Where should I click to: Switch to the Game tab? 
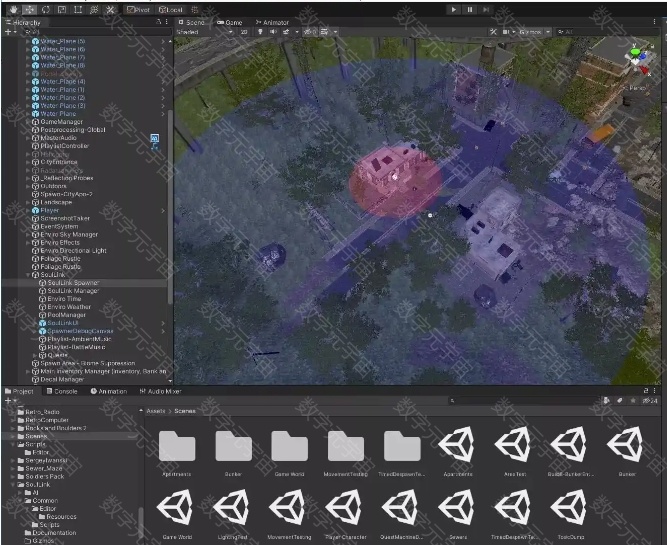coord(230,21)
